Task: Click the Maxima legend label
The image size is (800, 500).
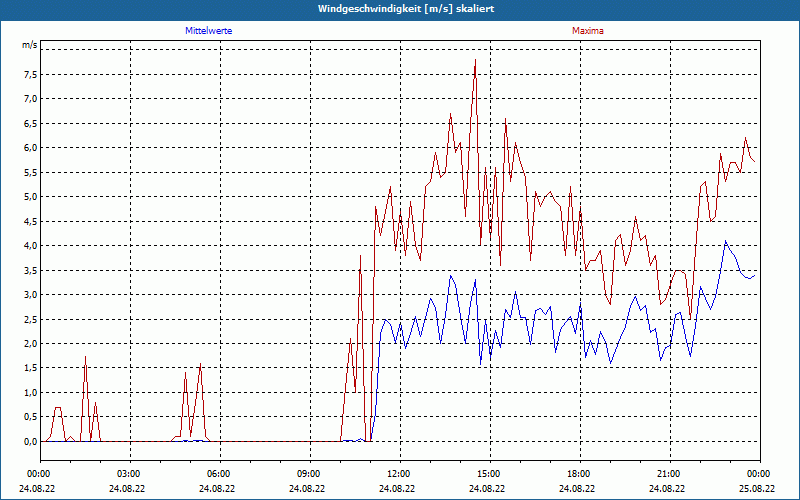Action: [588, 31]
